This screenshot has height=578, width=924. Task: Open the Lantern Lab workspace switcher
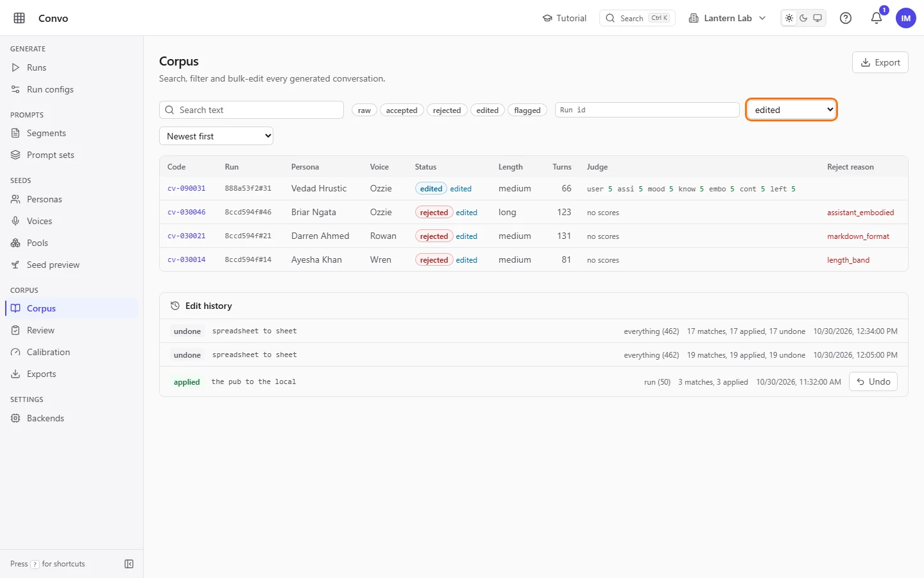[727, 18]
